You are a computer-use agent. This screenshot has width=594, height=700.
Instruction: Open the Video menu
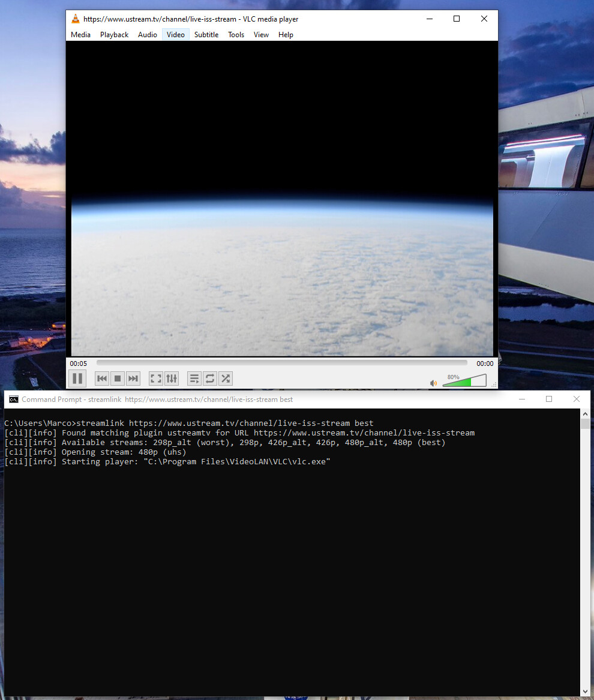coord(176,35)
